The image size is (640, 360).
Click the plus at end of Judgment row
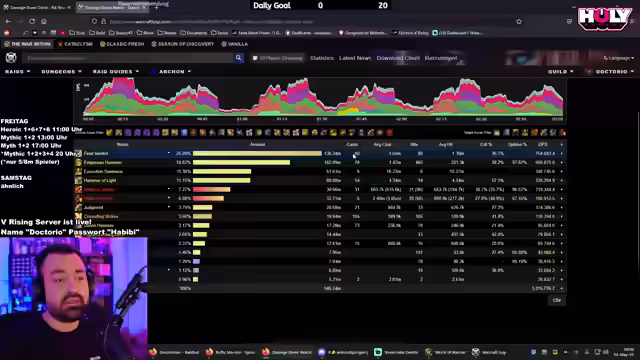click(562, 207)
